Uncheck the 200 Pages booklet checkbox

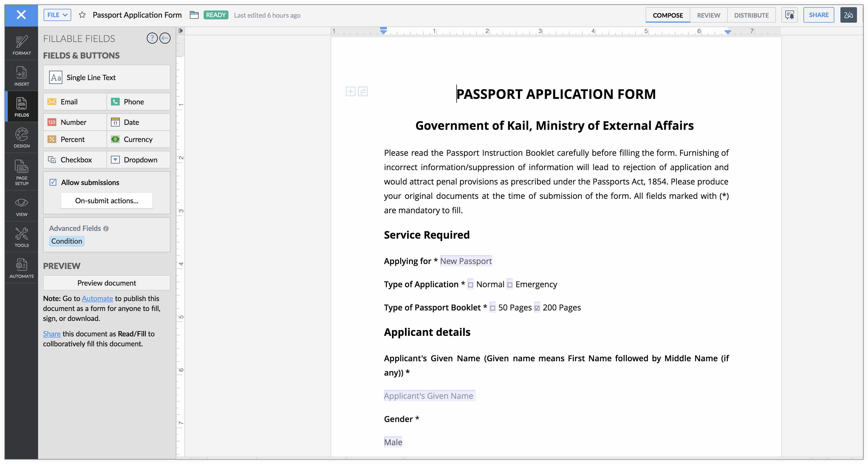point(537,308)
